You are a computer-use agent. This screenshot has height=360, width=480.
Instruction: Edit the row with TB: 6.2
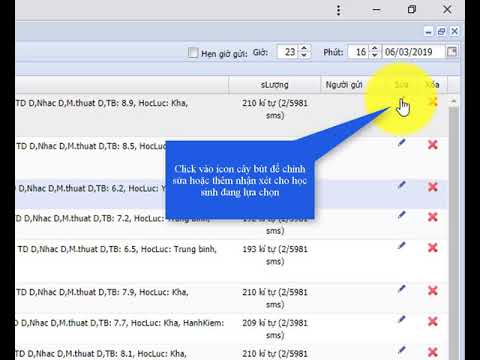402,185
